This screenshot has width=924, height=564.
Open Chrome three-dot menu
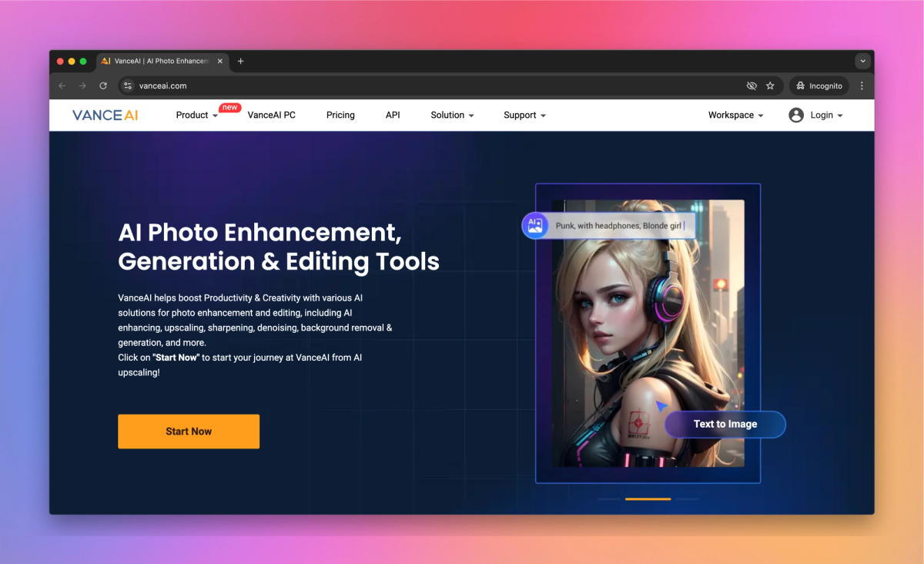[862, 86]
